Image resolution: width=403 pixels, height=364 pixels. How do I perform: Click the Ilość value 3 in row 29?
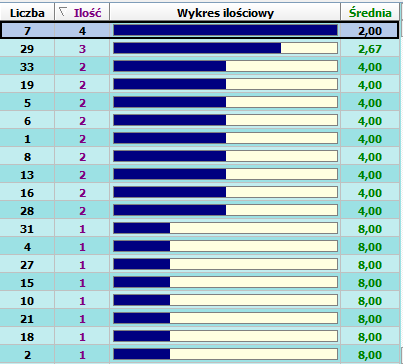tap(82, 49)
